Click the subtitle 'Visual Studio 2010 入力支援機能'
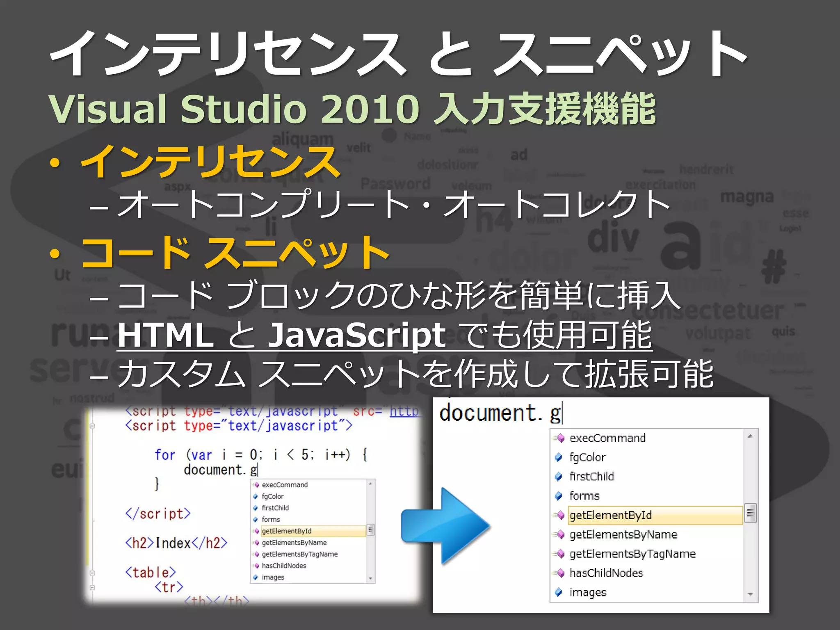Screen dimensions: 840x630 coord(353,108)
